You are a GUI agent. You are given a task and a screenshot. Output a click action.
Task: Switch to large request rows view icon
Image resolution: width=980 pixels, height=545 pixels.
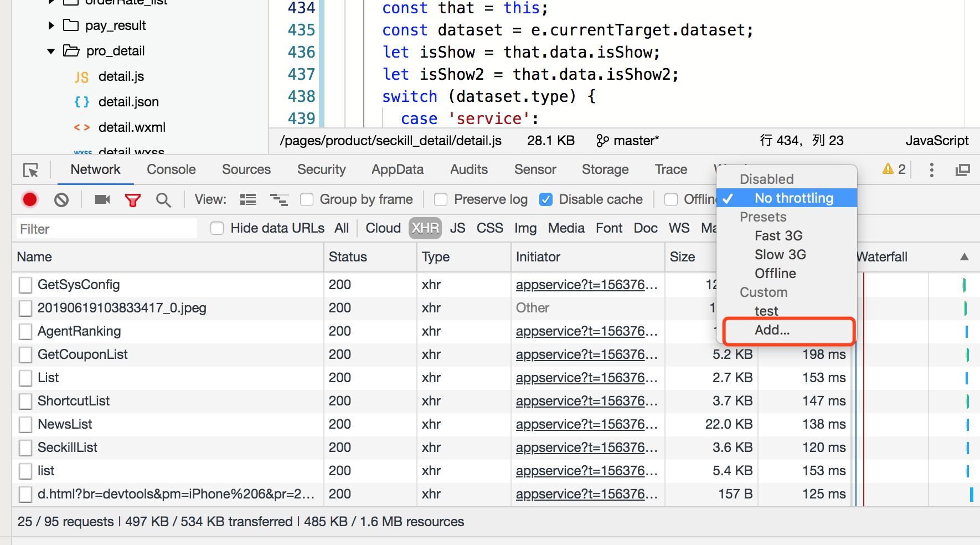247,199
